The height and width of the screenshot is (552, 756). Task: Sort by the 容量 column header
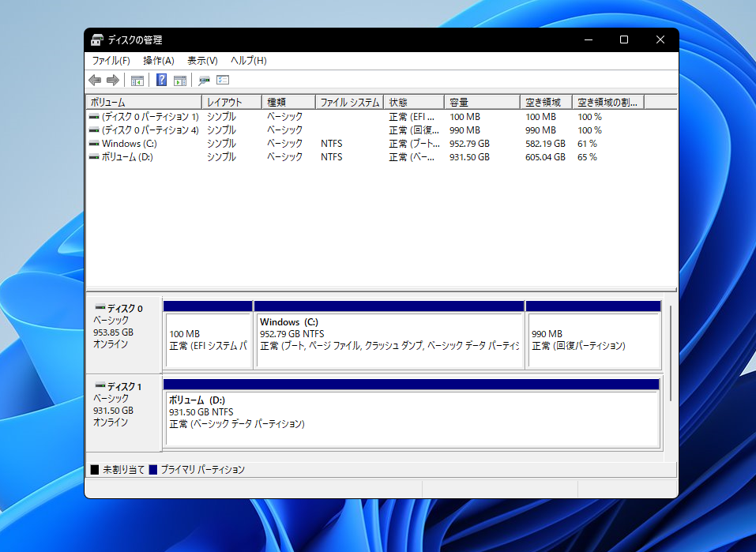[482, 102]
